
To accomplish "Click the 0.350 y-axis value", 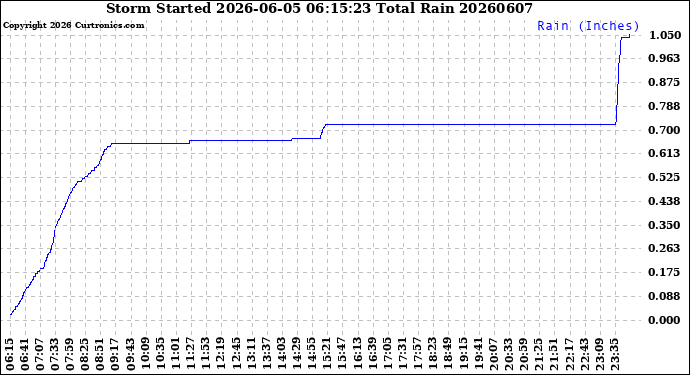I will click(x=665, y=225).
